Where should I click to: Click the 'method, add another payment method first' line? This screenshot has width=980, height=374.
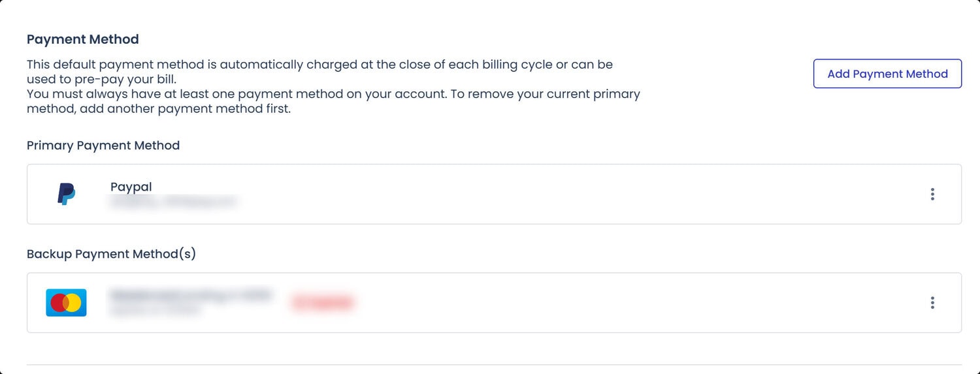[158, 109]
